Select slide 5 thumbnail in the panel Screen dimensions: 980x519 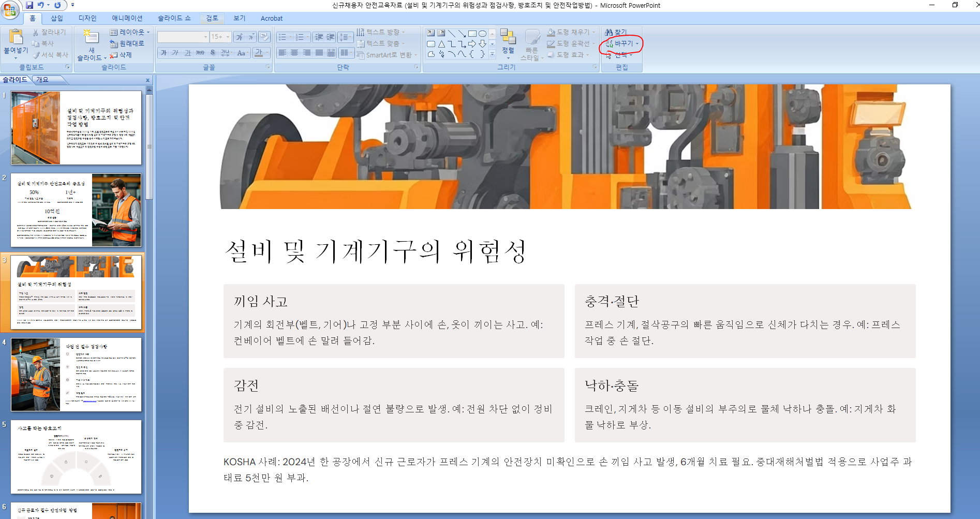tap(76, 457)
